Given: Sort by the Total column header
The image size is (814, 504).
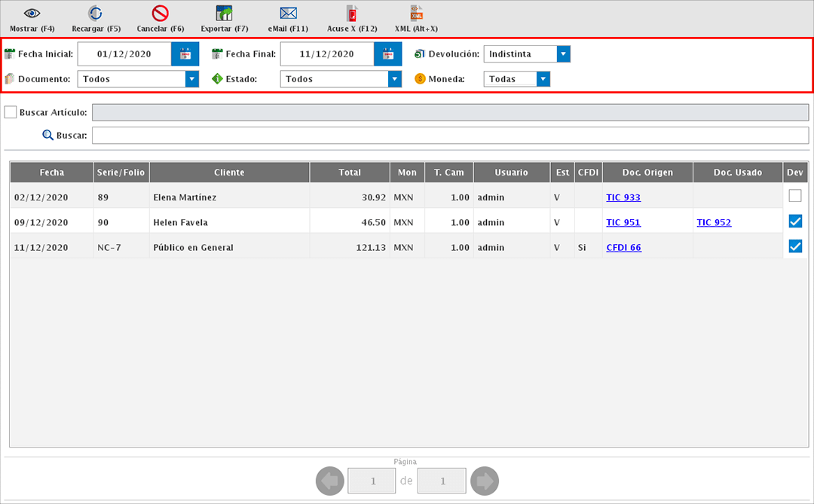Looking at the screenshot, I should coord(350,173).
